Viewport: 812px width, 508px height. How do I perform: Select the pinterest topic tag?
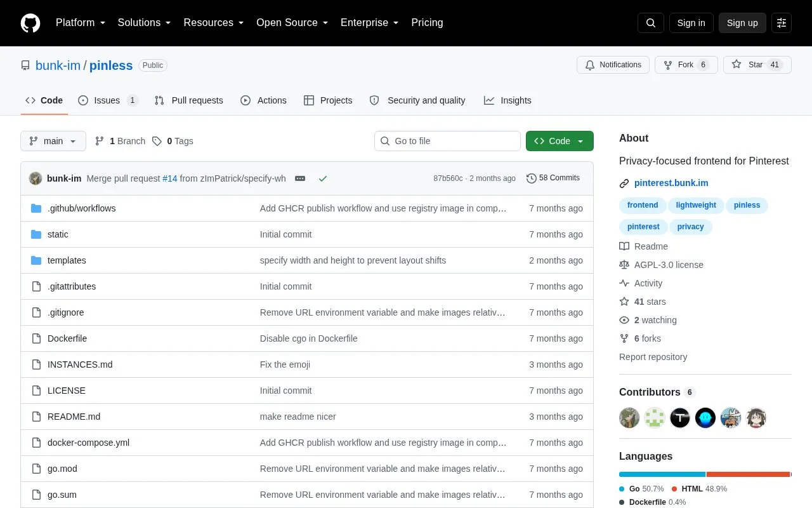pyautogui.click(x=643, y=227)
